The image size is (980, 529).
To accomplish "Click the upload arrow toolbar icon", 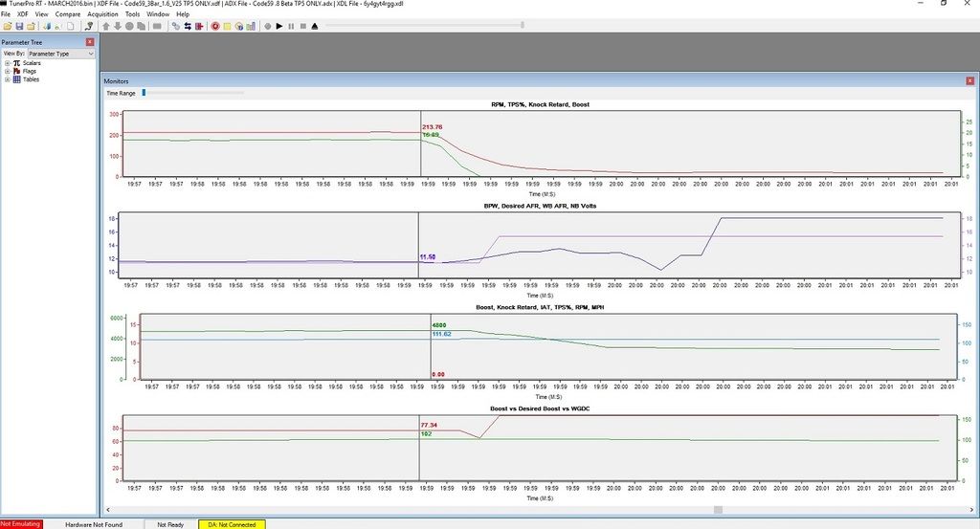I will pos(106,26).
